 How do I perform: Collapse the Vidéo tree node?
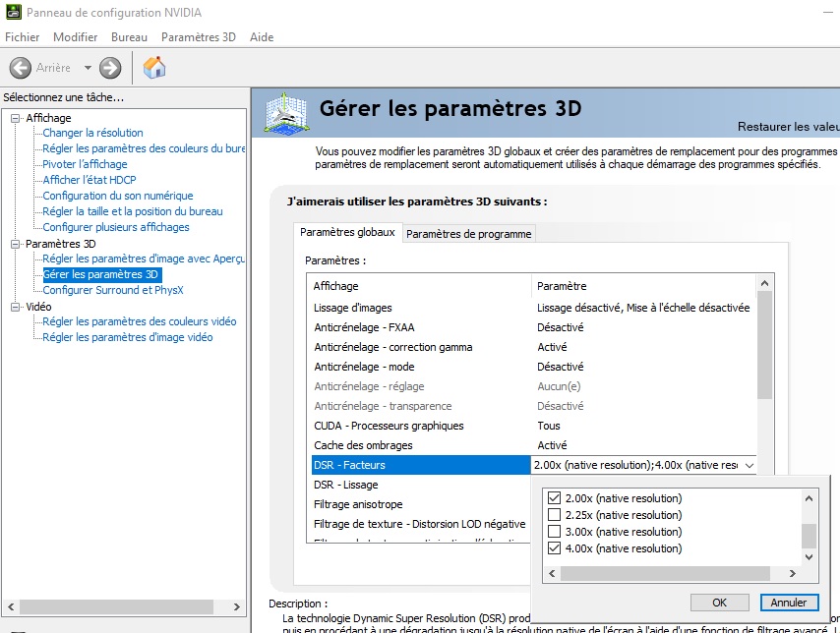(x=16, y=307)
